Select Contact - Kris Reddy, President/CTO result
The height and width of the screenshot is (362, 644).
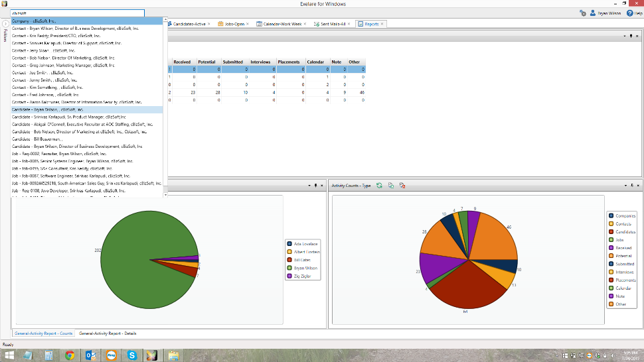87,36
